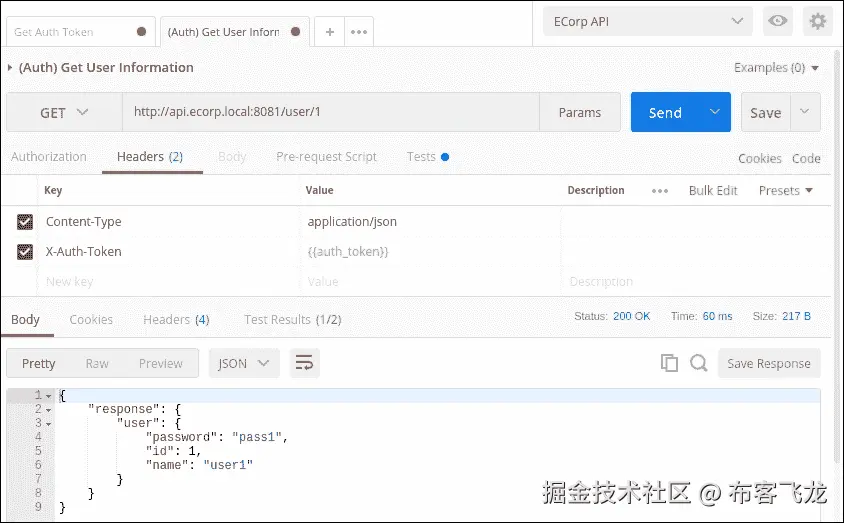Open the request Headers (2) tab
Image resolution: width=844 pixels, height=523 pixels.
pyautogui.click(x=150, y=157)
